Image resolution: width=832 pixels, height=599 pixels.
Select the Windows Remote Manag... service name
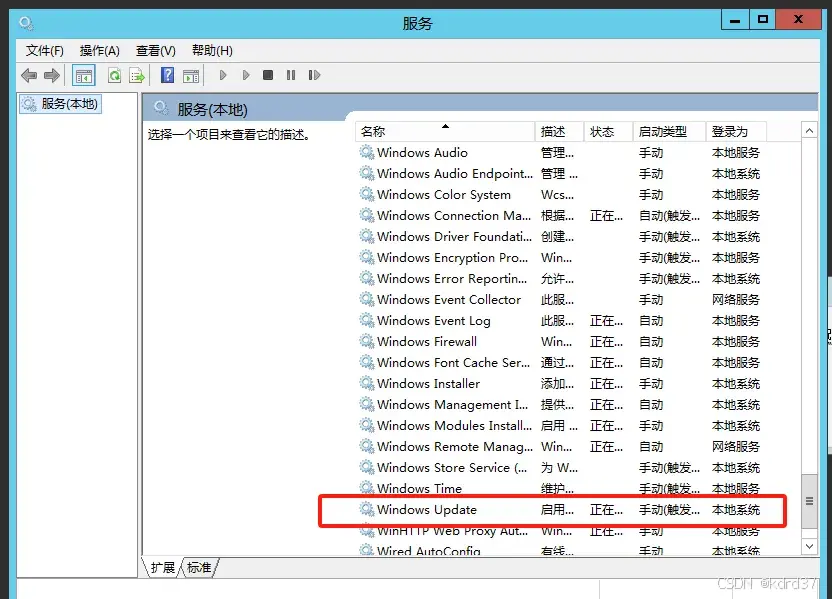(455, 446)
